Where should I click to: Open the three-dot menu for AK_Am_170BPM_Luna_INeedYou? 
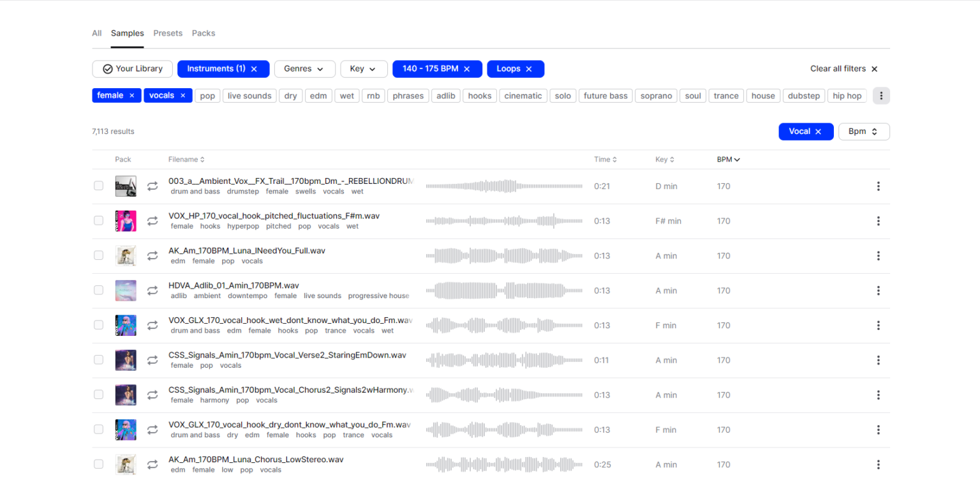coord(879,255)
